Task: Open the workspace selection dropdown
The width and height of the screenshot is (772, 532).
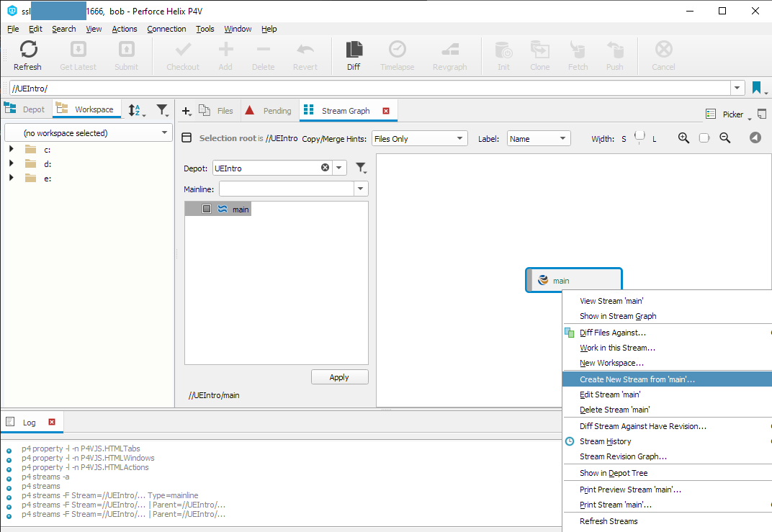Action: pyautogui.click(x=89, y=133)
